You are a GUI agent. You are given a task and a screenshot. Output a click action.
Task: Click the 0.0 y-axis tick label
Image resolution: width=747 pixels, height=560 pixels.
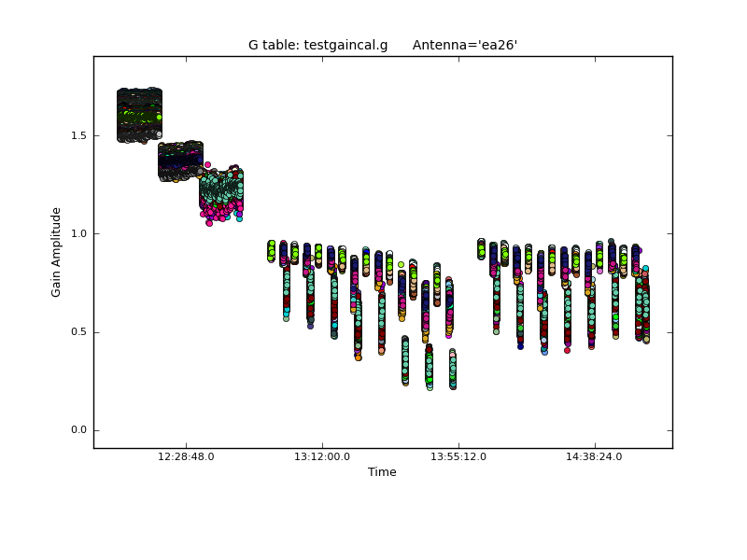[78, 430]
